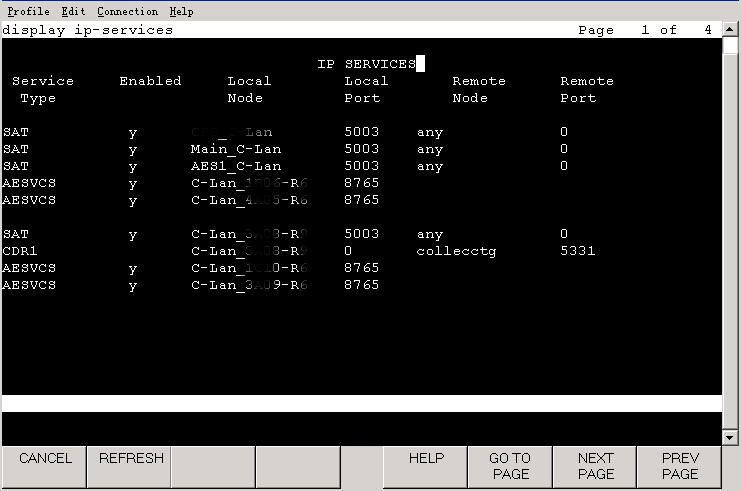Viewport: 741px width, 491px height.
Task: Open the Connection menu
Action: [127, 11]
